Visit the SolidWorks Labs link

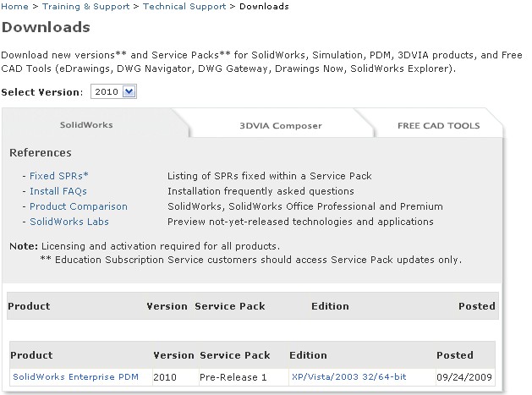(x=71, y=222)
